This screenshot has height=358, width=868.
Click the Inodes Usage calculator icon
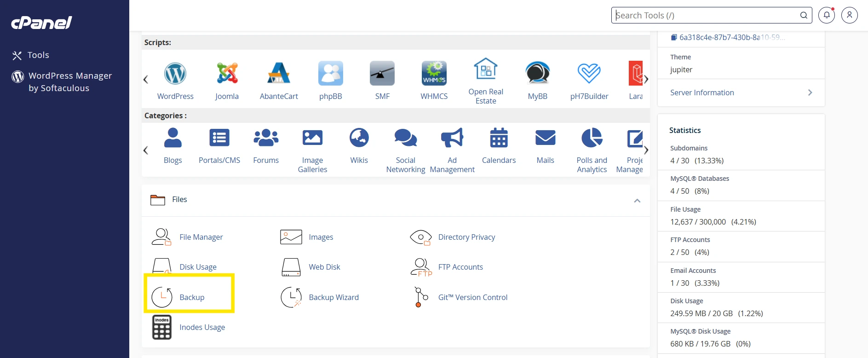[x=162, y=327]
